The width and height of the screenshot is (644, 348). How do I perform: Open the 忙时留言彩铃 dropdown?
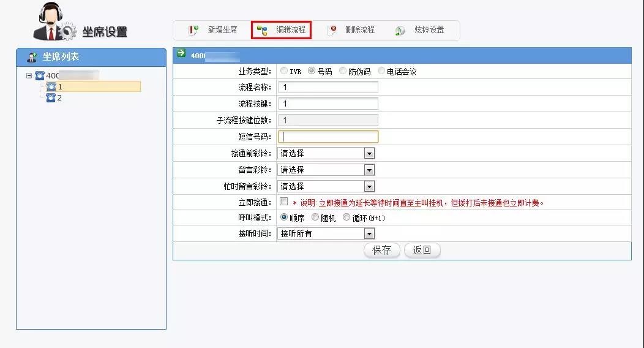tap(369, 186)
